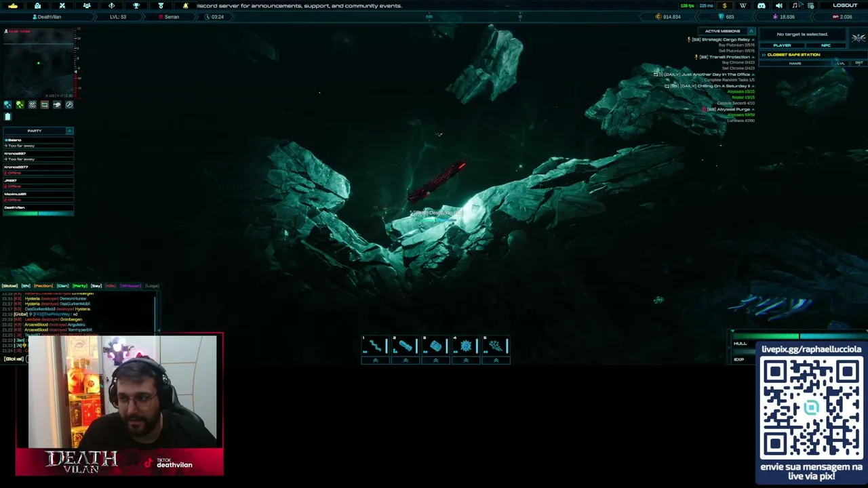Switch chat to the Logs tab

click(152, 286)
